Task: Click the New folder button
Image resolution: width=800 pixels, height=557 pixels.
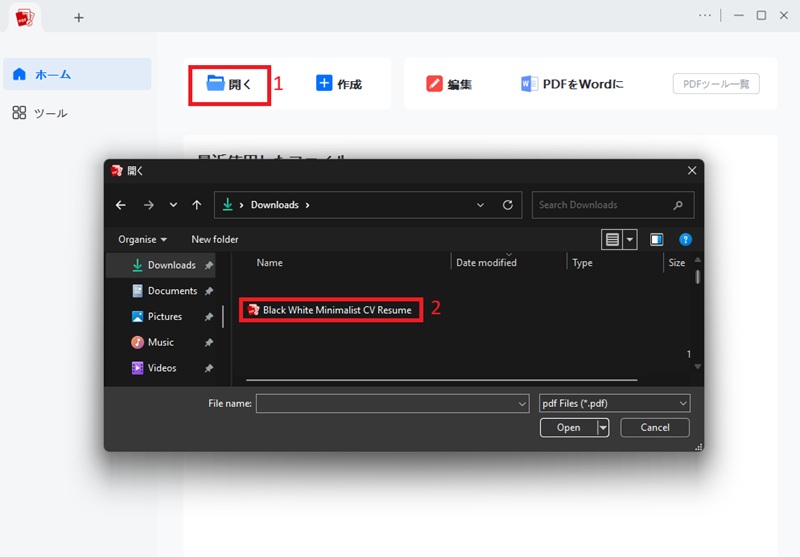Action: pyautogui.click(x=215, y=239)
